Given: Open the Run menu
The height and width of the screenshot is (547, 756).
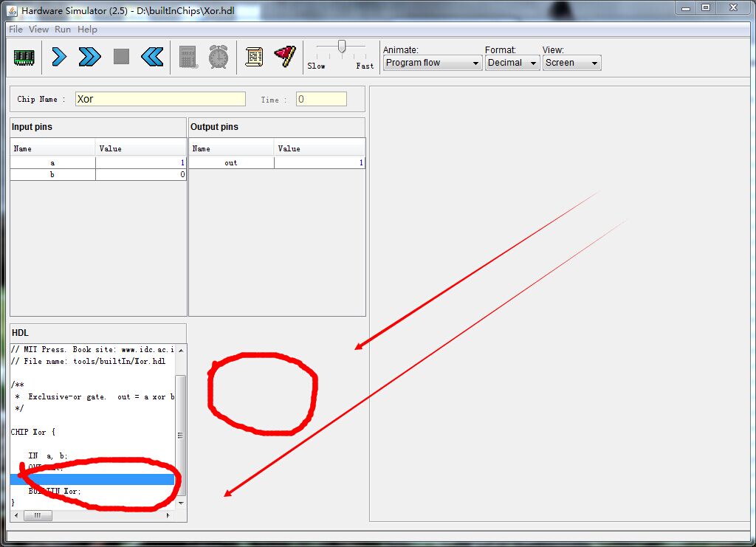Looking at the screenshot, I should (63, 30).
